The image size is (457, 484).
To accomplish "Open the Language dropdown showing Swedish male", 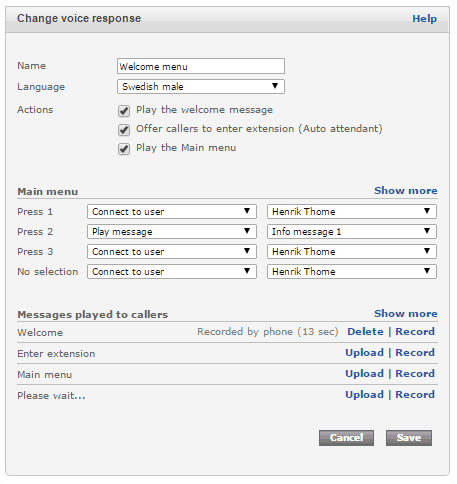I will point(201,87).
